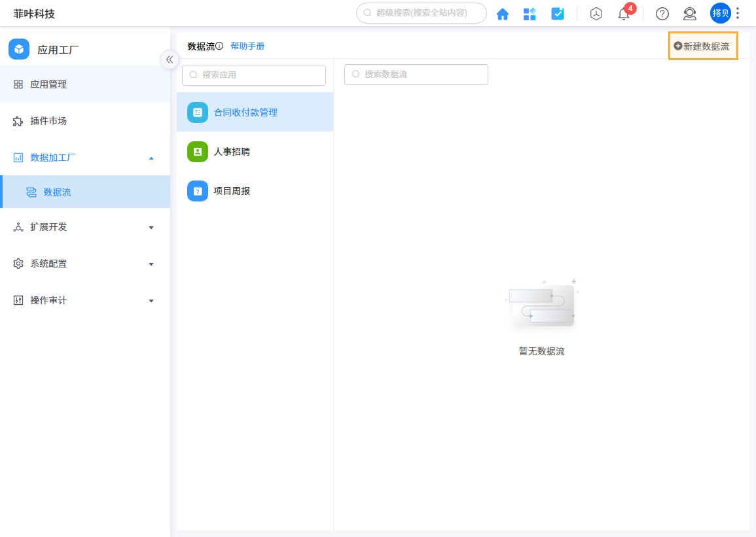Viewport: 756px width, 537px height.
Task: Open the home page icon in top bar
Action: point(503,13)
